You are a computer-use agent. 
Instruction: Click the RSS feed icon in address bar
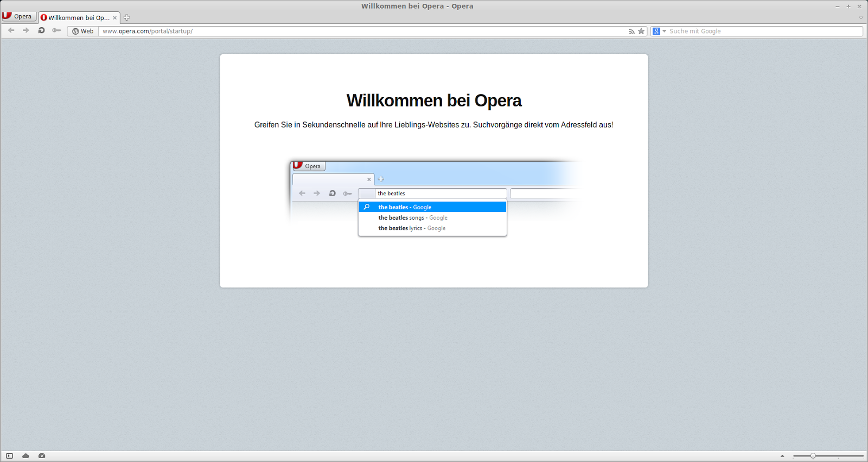pos(631,31)
